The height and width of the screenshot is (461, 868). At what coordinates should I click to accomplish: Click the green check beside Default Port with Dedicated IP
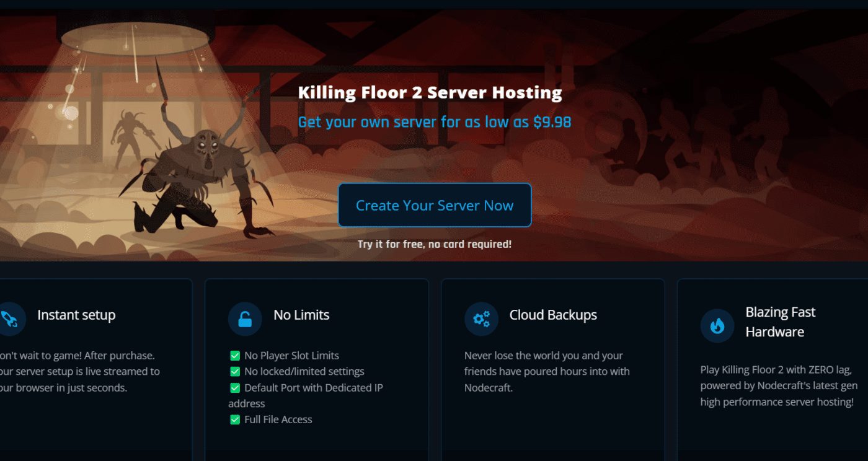pyautogui.click(x=235, y=388)
